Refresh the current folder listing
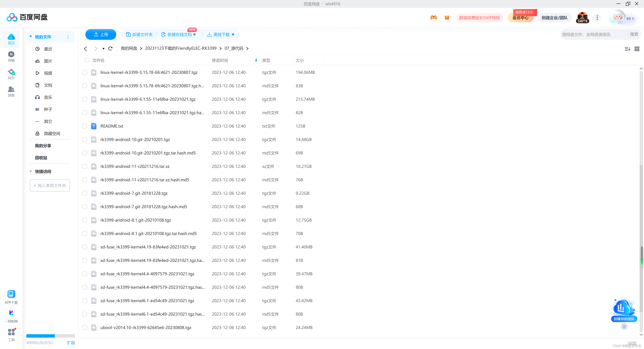Viewport: 644px width, 349px height. coord(111,49)
